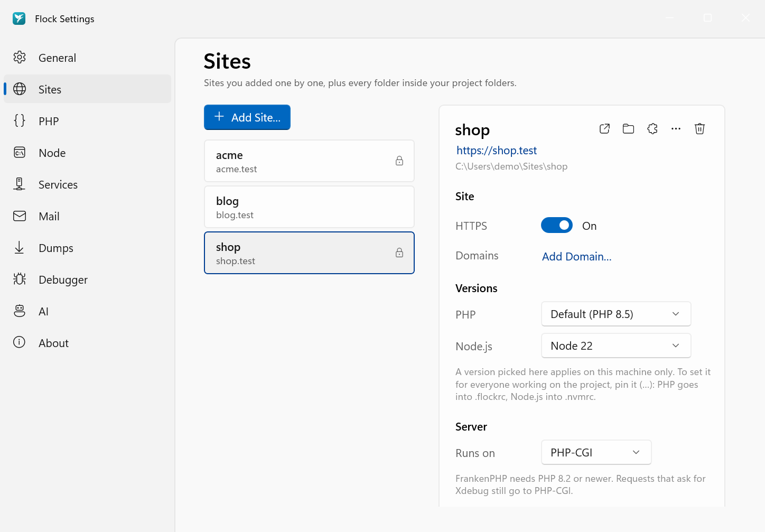This screenshot has height=532, width=765.
Task: Open the https://shop.test link
Action: [497, 151]
